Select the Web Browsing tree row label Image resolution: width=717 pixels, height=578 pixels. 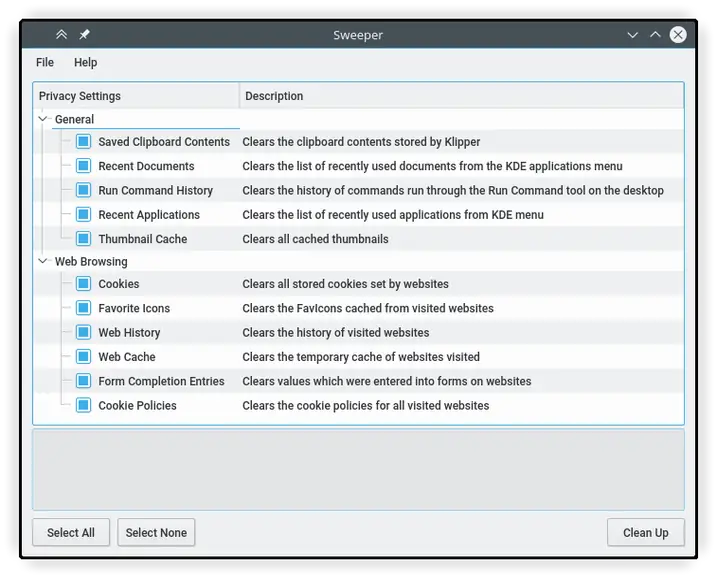pos(91,262)
